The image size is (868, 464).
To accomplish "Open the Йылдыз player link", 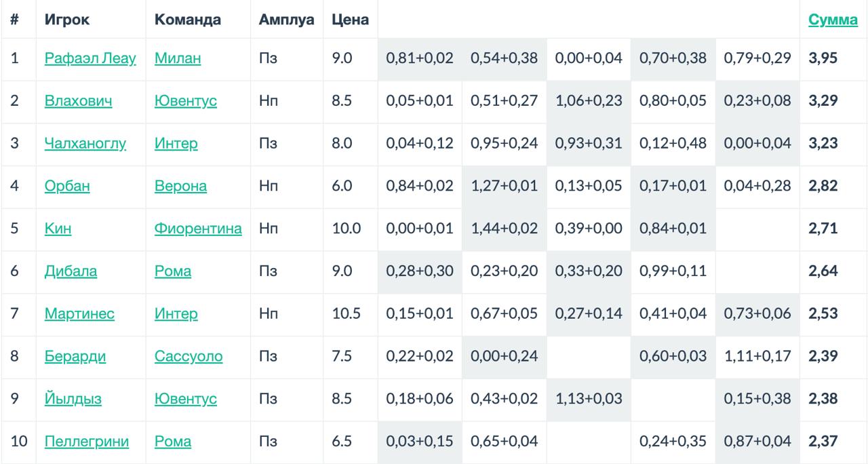I will click(x=73, y=399).
